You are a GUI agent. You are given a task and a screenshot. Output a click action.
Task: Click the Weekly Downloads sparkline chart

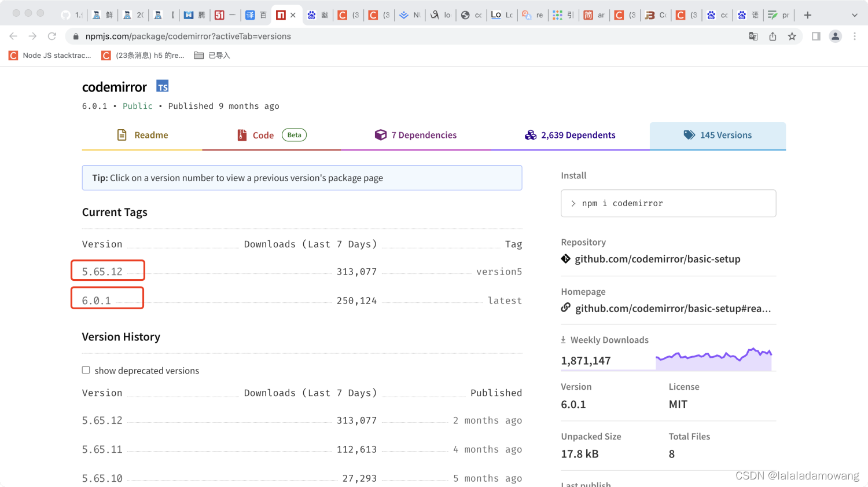tap(713, 359)
